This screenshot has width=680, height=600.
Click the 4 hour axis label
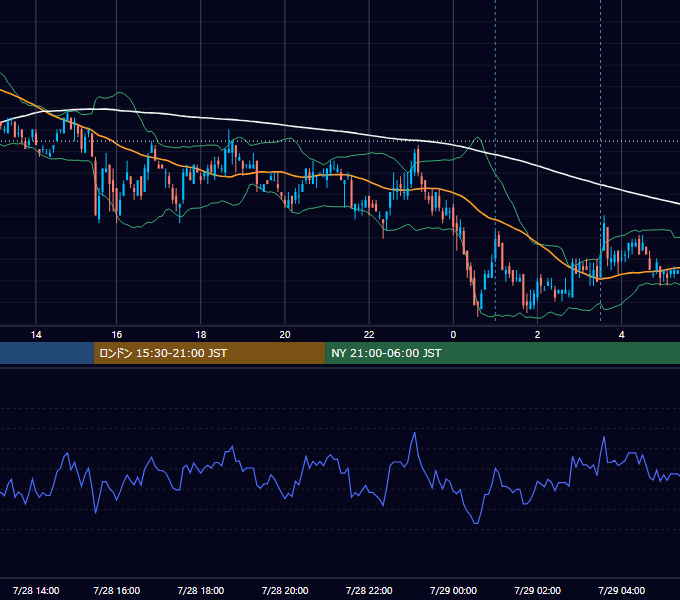(x=621, y=335)
